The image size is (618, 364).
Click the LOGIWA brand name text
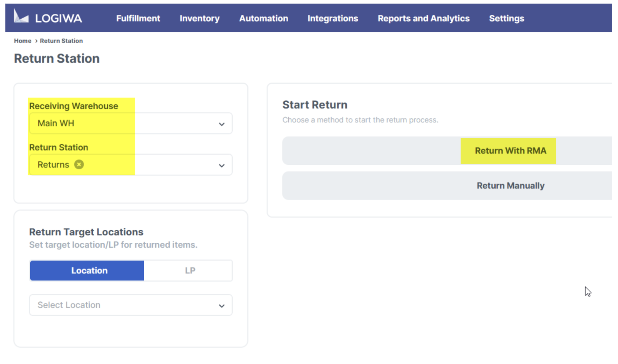point(58,18)
